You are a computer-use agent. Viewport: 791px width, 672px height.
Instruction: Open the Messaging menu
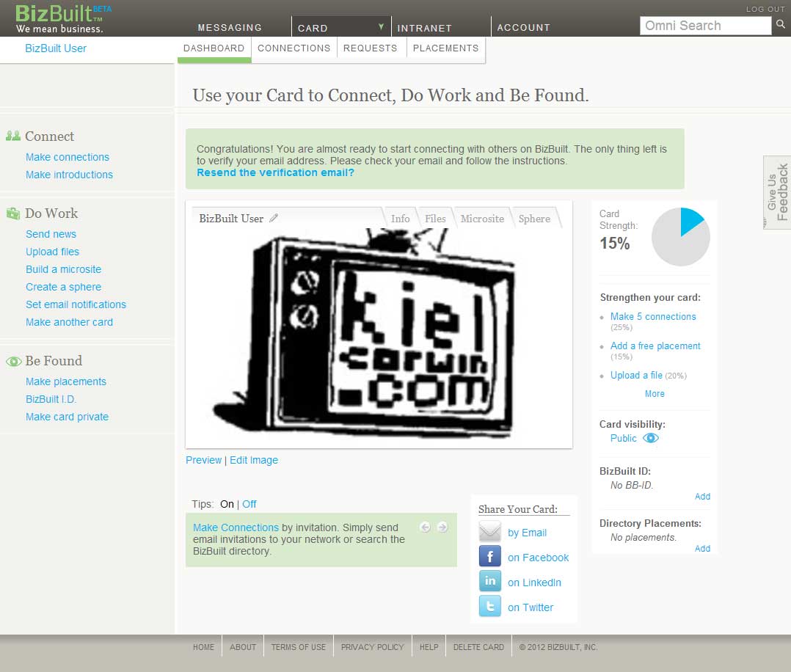coord(230,28)
